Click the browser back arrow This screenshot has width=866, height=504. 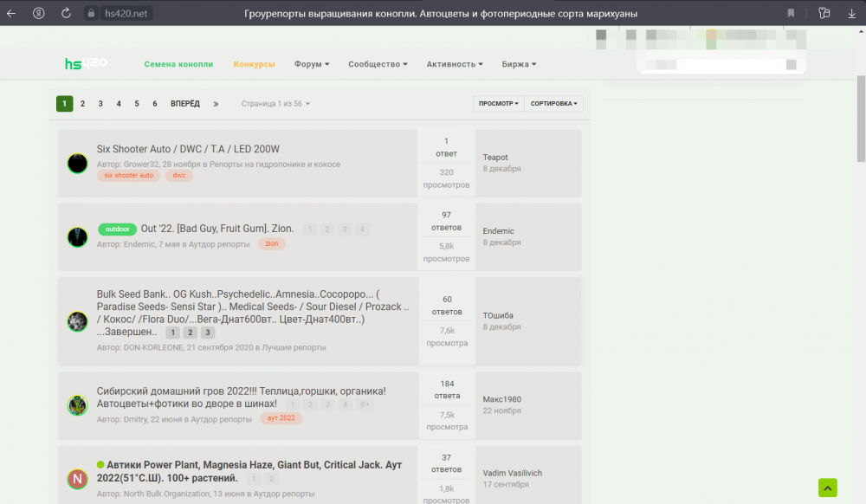point(11,13)
